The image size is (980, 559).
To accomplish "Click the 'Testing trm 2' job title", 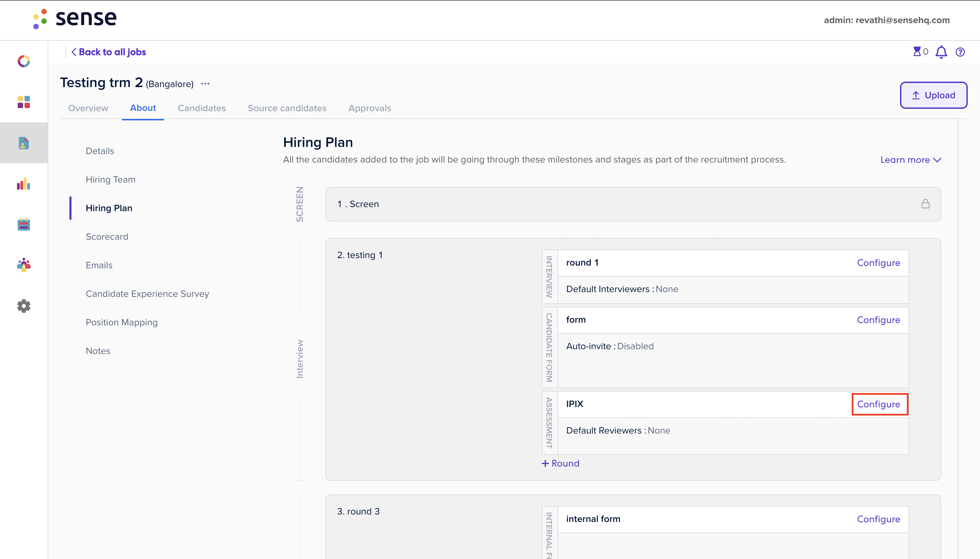I will click(101, 83).
